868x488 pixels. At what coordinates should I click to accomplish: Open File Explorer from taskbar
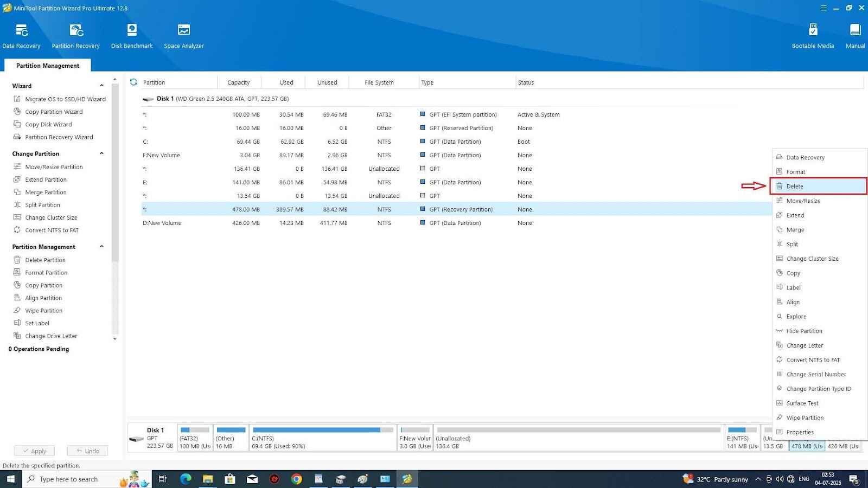click(x=208, y=479)
